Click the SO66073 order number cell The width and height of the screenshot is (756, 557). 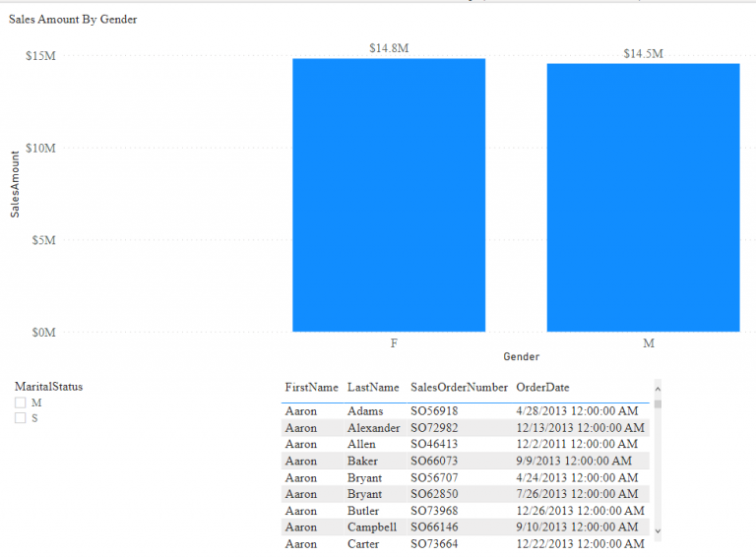(434, 461)
